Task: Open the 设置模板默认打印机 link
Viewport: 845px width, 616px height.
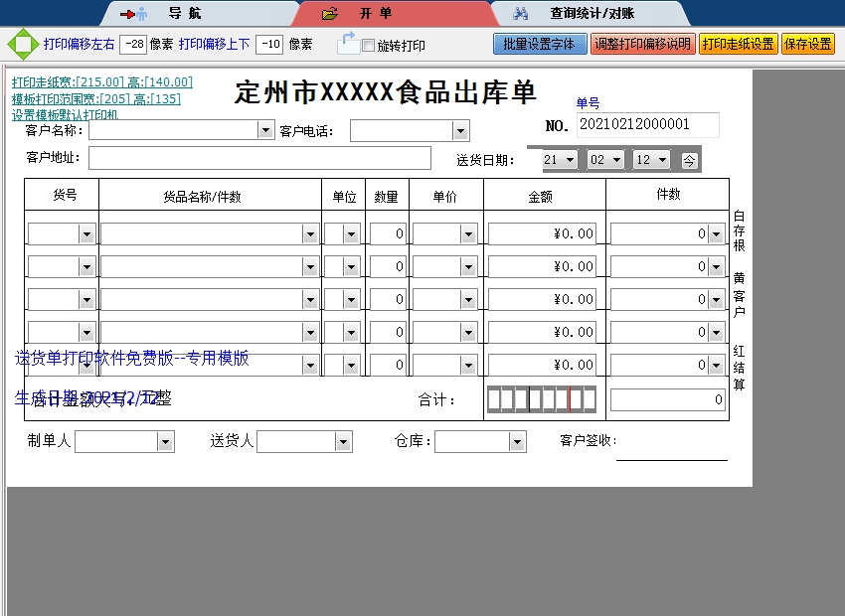Action: tap(65, 115)
